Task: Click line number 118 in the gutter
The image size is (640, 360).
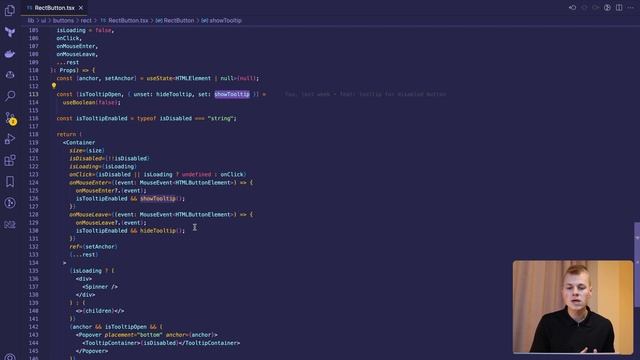Action: [33, 134]
